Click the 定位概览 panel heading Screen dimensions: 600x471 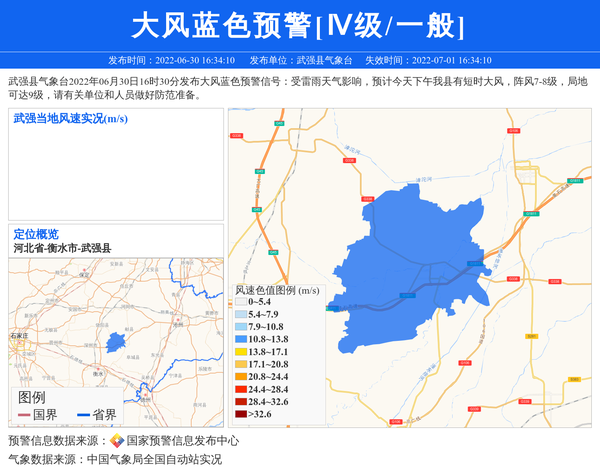coord(36,234)
